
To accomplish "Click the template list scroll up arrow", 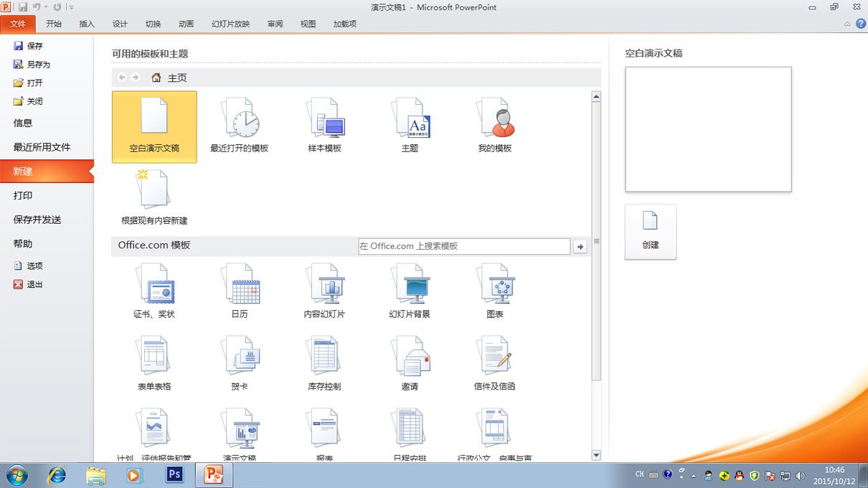I will tap(596, 96).
